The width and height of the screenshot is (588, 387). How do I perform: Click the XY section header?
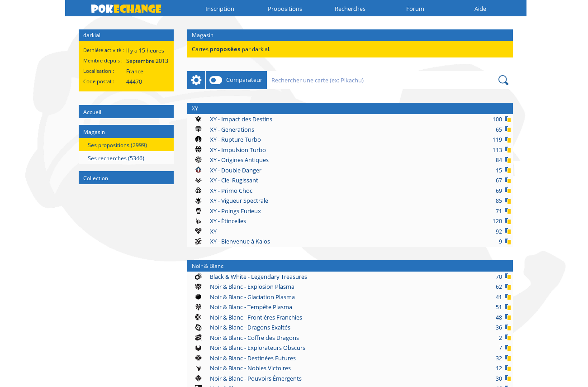pyautogui.click(x=350, y=108)
